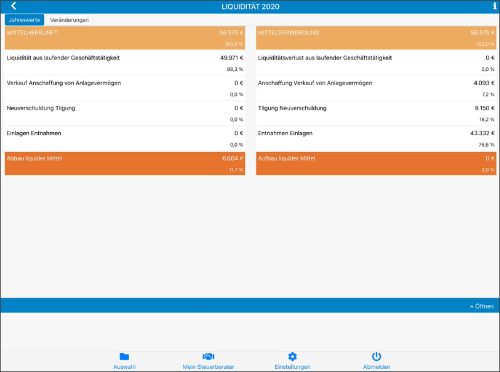Open Auswahl folder icon
Screen dimensions: 500x372
coord(124,356)
